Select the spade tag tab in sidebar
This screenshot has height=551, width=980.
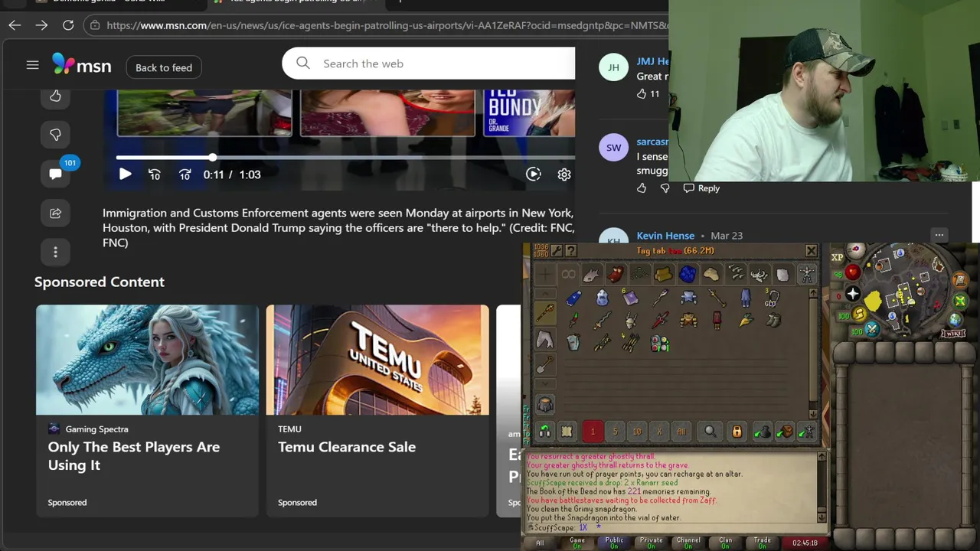[544, 364]
